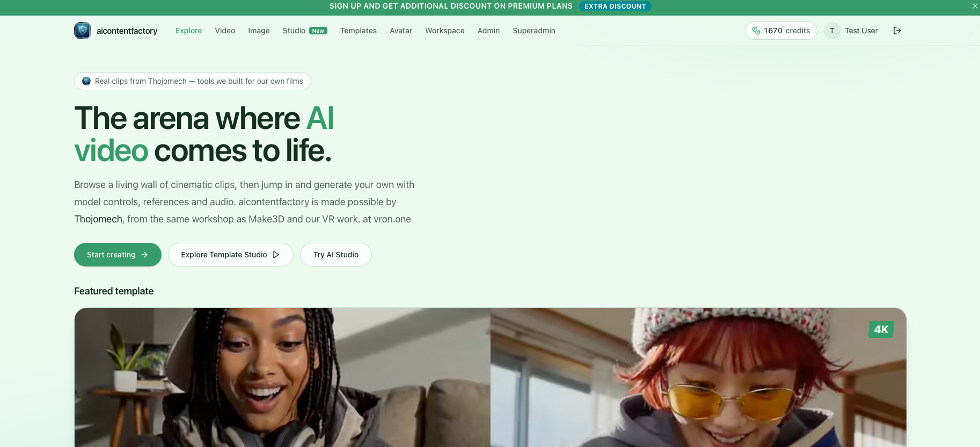The image size is (980, 447).
Task: Click the "Real clips from Thojomech" pill
Action: [193, 81]
